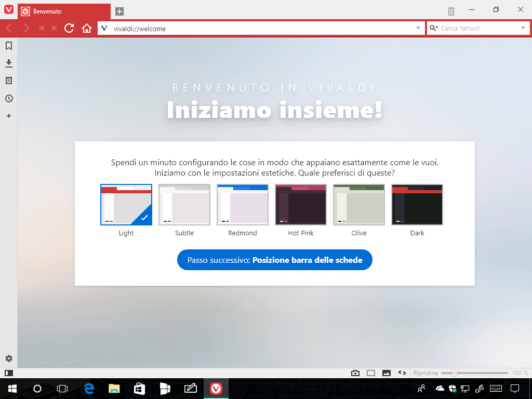Select the Olive theme thumbnail
This screenshot has width=532, height=399.
tap(359, 205)
